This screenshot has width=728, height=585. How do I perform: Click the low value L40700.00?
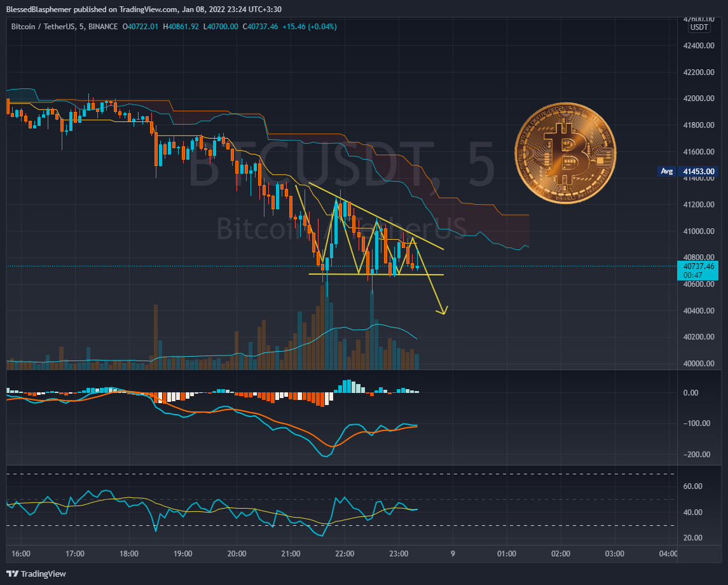click(221, 27)
